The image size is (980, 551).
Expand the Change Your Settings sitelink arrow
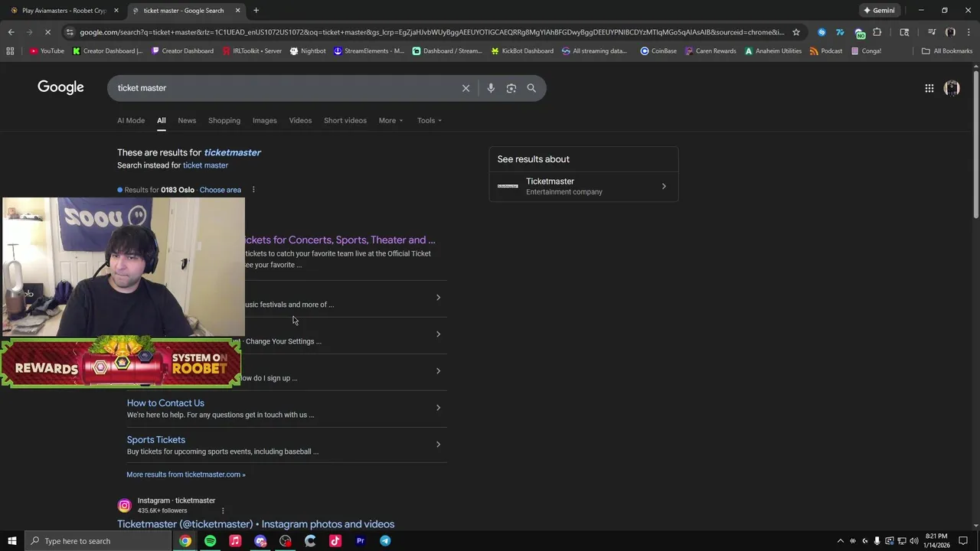point(438,334)
